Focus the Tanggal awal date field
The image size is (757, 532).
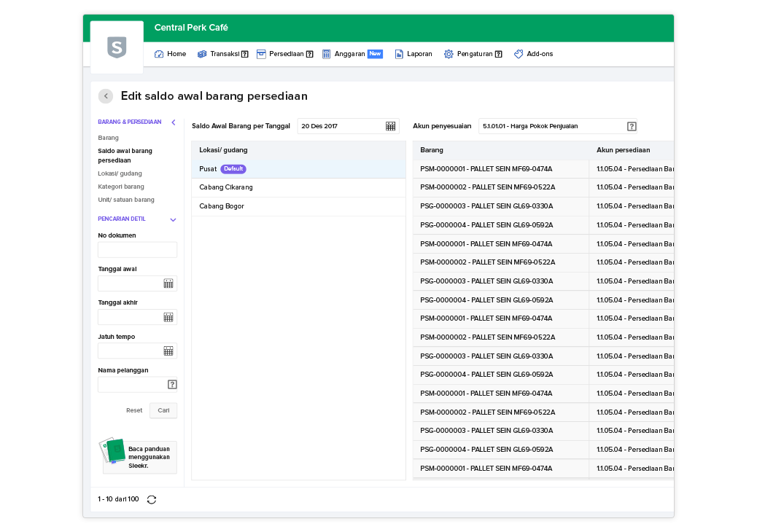[x=138, y=283]
